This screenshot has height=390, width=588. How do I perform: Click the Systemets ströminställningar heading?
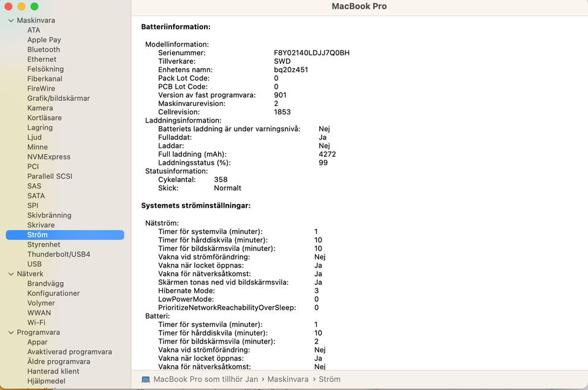tap(196, 206)
